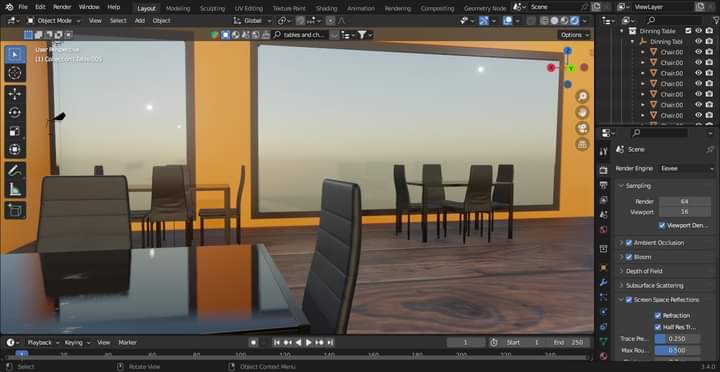This screenshot has width=720, height=372.
Task: Choose the Scale tool
Action: 15,131
